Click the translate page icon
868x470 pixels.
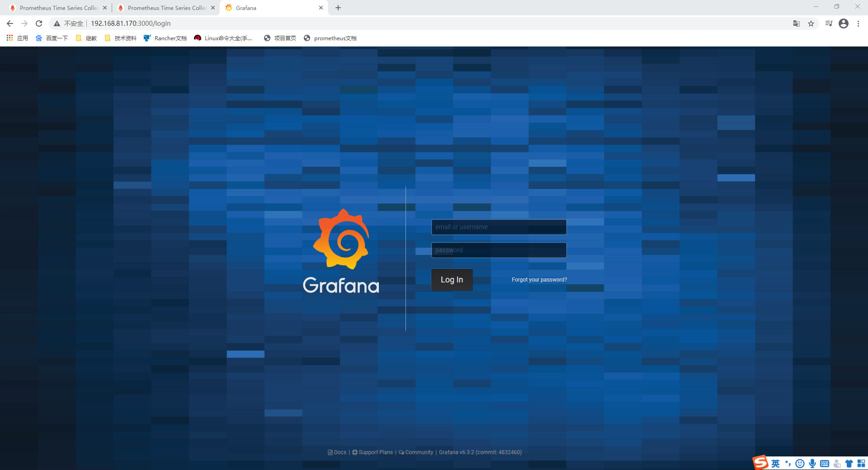click(x=797, y=23)
